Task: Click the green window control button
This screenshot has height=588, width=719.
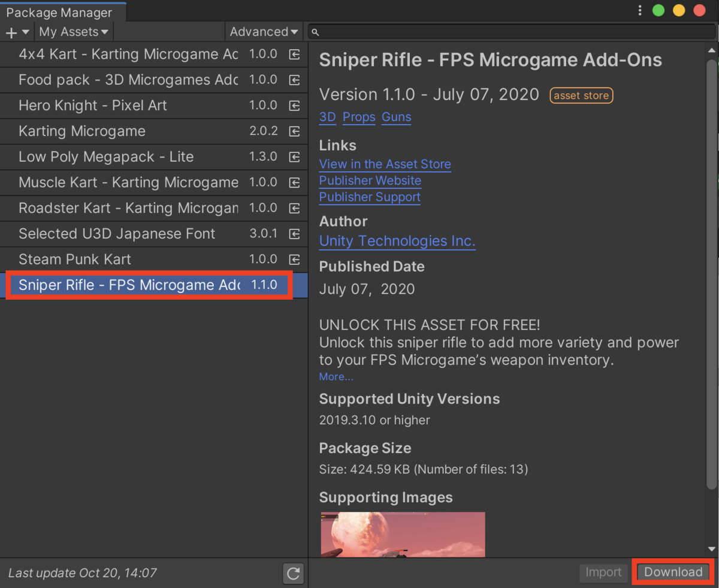Action: pyautogui.click(x=658, y=11)
